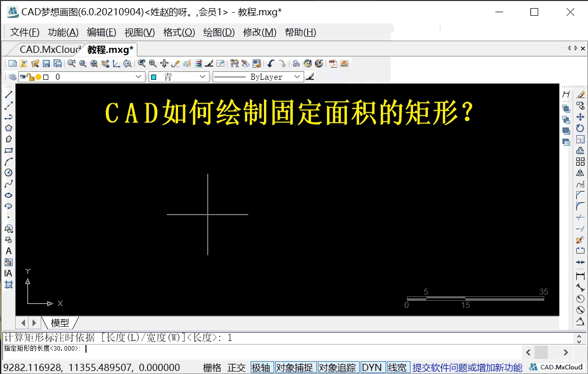The image size is (588, 374).
Task: Select the Angular dimension tool
Action: pos(580,322)
